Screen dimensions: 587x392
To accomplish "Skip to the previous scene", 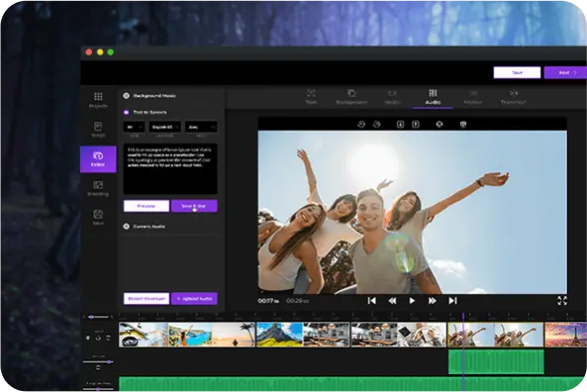I will pyautogui.click(x=372, y=301).
